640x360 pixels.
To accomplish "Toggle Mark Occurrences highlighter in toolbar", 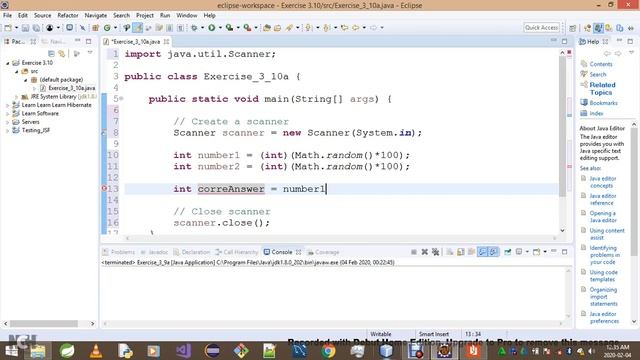I will [138, 28].
